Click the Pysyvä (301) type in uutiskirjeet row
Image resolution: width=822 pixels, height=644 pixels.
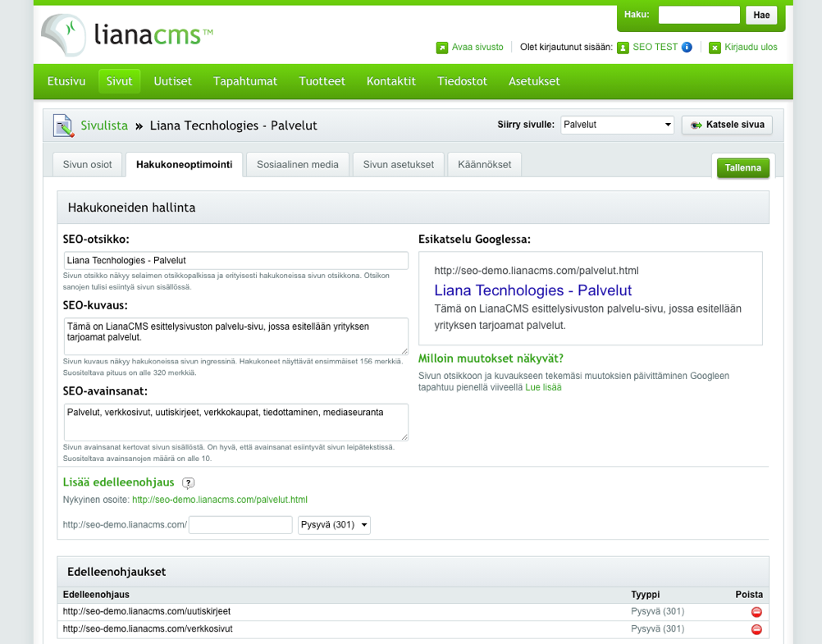click(x=657, y=611)
